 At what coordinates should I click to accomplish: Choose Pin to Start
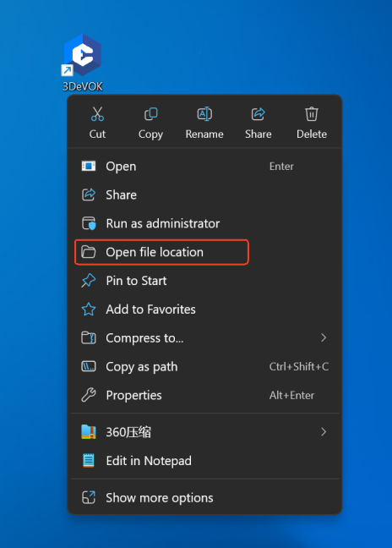(x=205, y=281)
